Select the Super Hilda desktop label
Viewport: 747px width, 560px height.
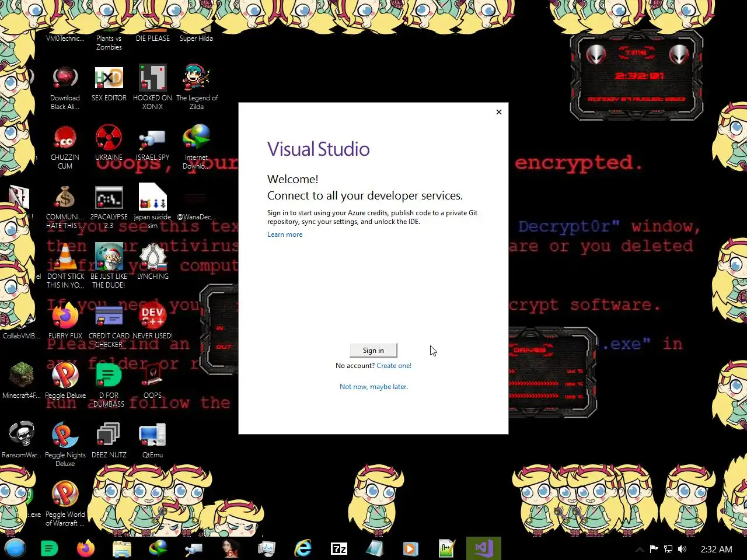pyautogui.click(x=196, y=38)
